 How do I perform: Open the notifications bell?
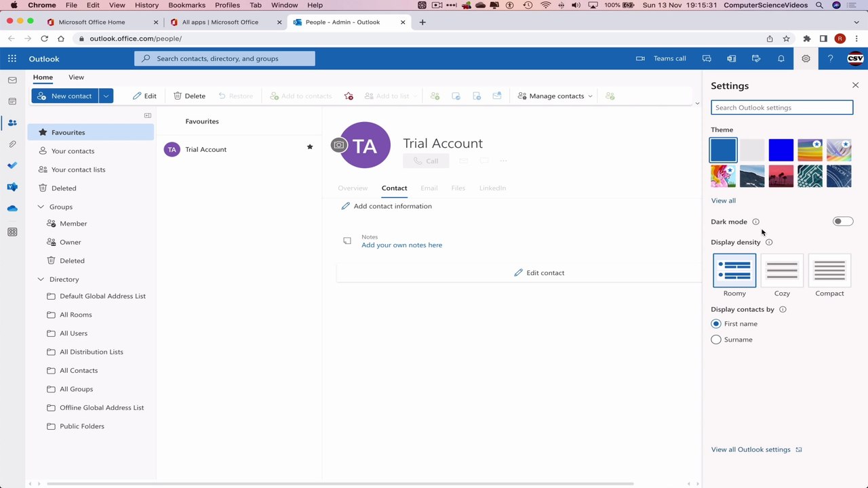tap(781, 59)
